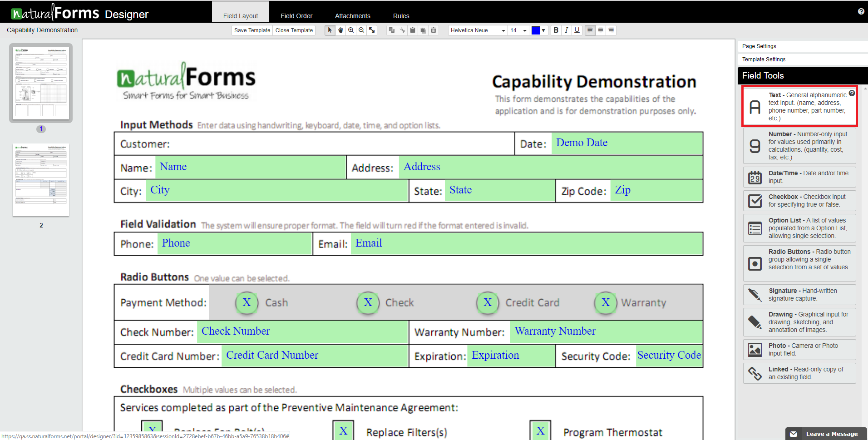The image size is (868, 440).
Task: Click the help icon on Text tool
Action: (852, 93)
